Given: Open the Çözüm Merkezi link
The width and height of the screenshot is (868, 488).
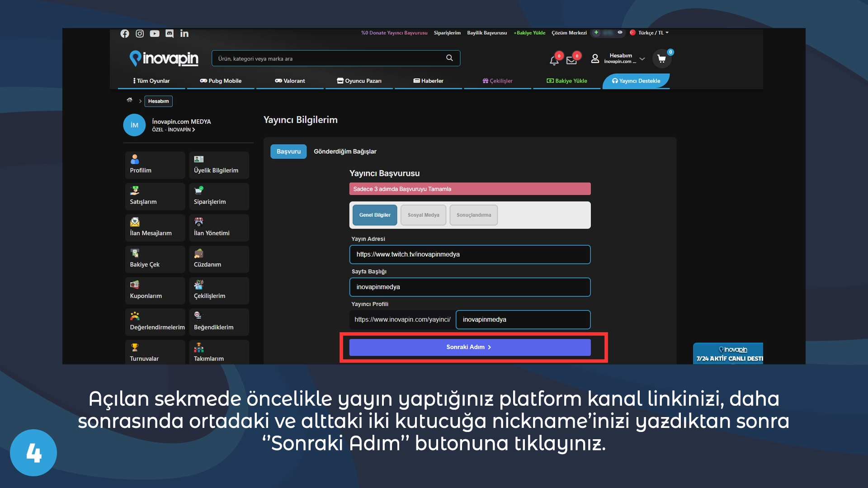Looking at the screenshot, I should pos(569,33).
